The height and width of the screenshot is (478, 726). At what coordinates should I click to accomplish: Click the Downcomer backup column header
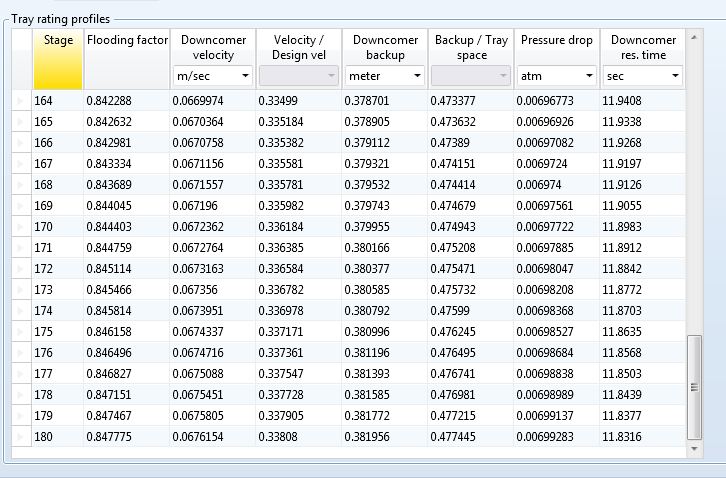385,47
